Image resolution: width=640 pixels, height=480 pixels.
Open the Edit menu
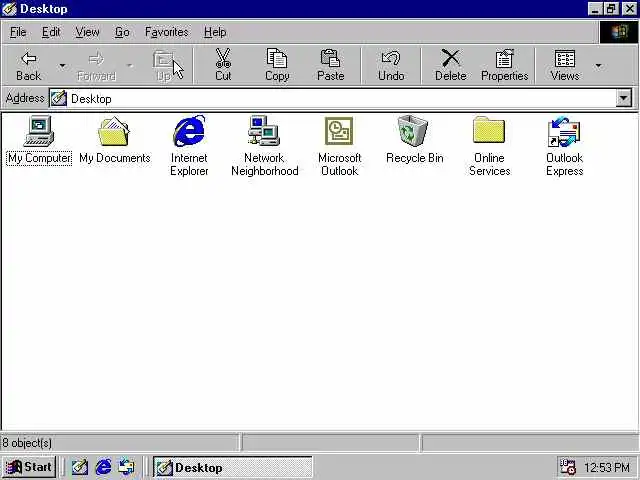pyautogui.click(x=51, y=32)
